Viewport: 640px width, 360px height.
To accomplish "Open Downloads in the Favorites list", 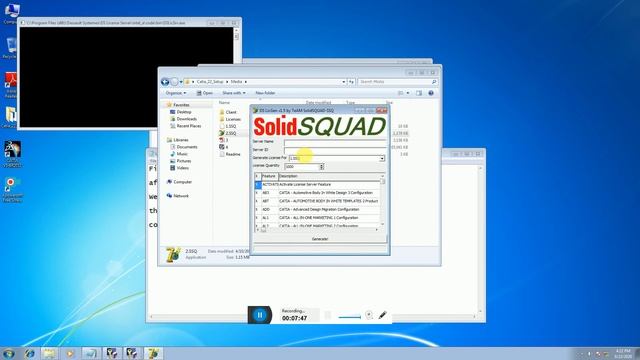I will (x=187, y=119).
